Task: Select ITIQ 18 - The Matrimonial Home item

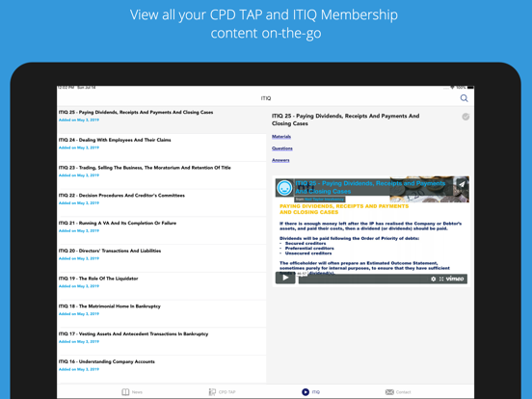Action: [x=162, y=314]
